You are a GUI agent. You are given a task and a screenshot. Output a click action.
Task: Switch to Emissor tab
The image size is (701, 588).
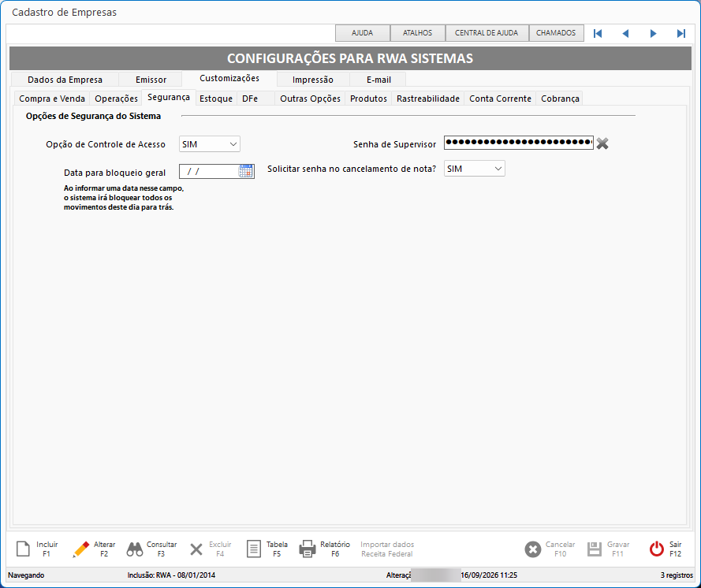[151, 80]
